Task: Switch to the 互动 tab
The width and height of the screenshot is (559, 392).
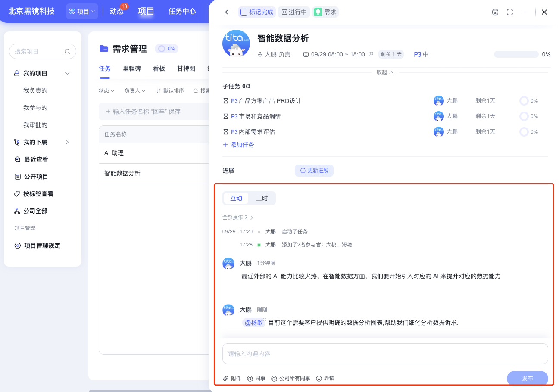Action: click(x=236, y=198)
